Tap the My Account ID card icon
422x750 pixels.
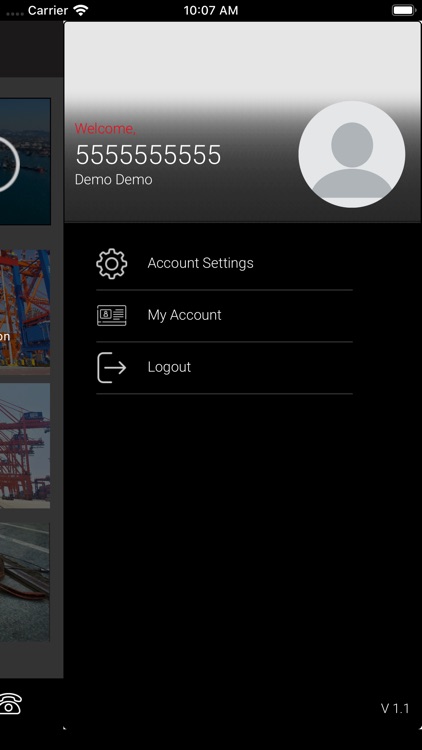point(111,315)
